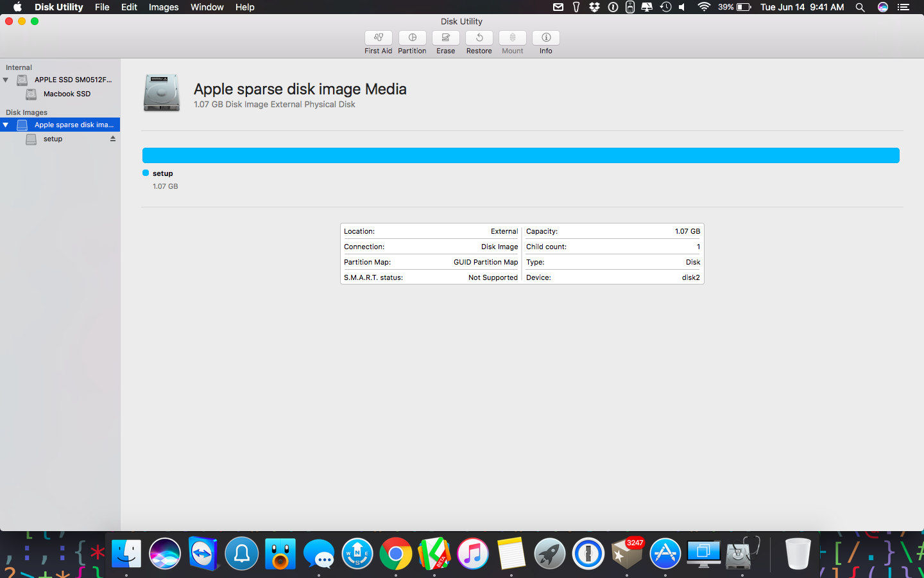Image resolution: width=924 pixels, height=578 pixels.
Task: Open Finder from the Dock
Action: [x=126, y=554]
